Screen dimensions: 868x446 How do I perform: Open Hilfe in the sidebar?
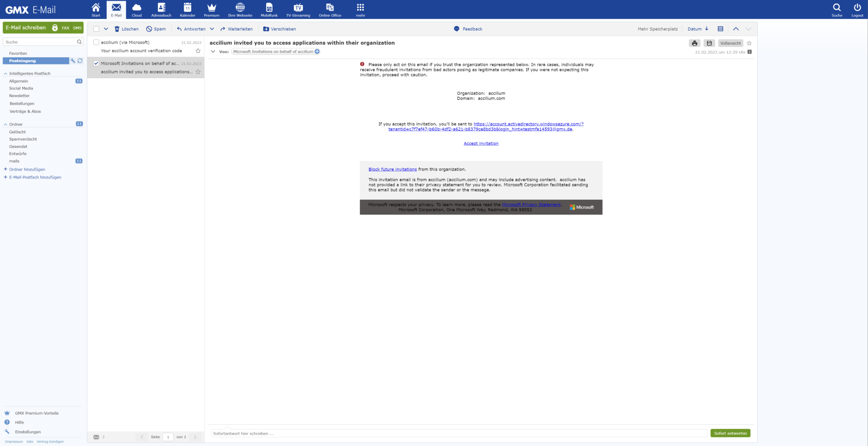pyautogui.click(x=20, y=423)
